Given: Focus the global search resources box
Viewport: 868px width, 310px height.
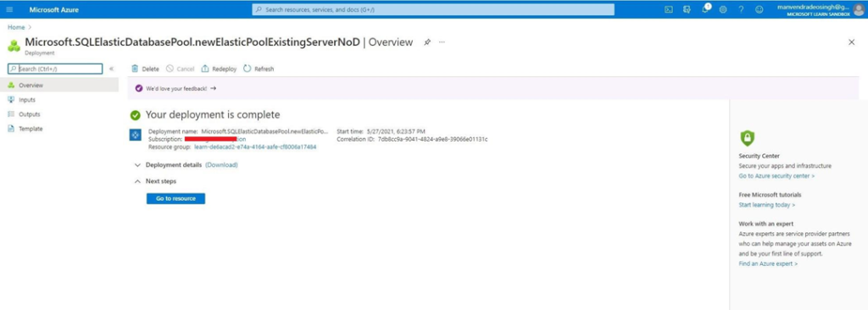Looking at the screenshot, I should (x=433, y=9).
